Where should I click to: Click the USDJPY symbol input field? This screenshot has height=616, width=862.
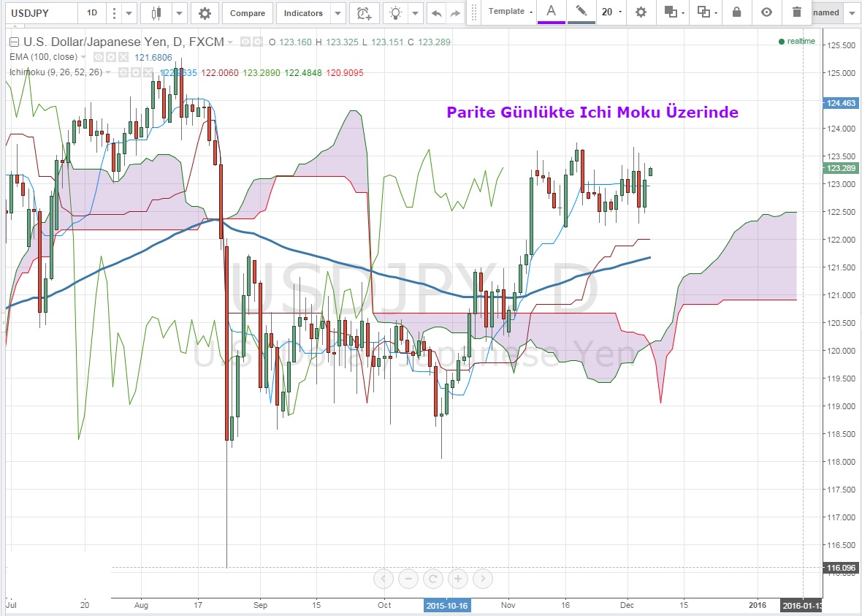(x=39, y=13)
